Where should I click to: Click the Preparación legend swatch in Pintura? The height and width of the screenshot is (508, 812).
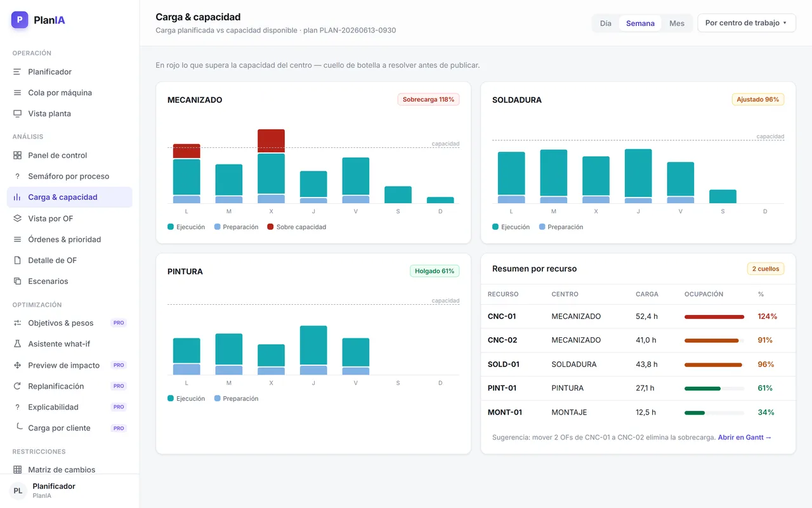(218, 399)
